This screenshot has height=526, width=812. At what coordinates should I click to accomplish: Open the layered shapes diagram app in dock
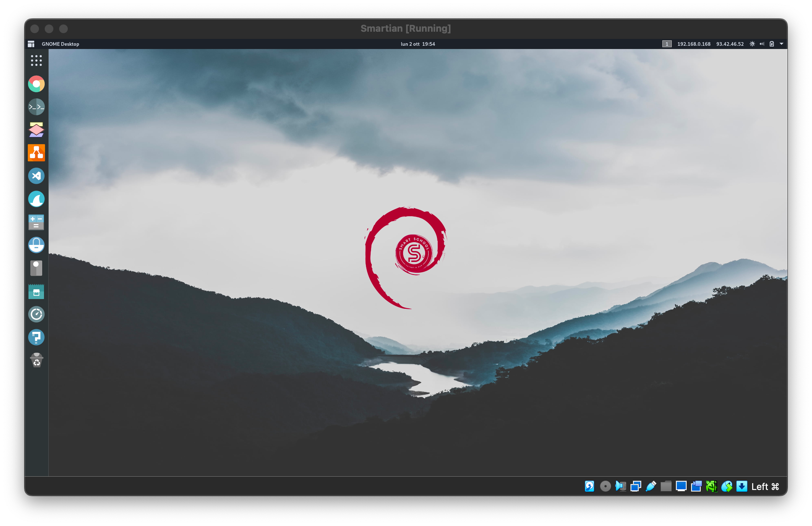[x=36, y=130]
